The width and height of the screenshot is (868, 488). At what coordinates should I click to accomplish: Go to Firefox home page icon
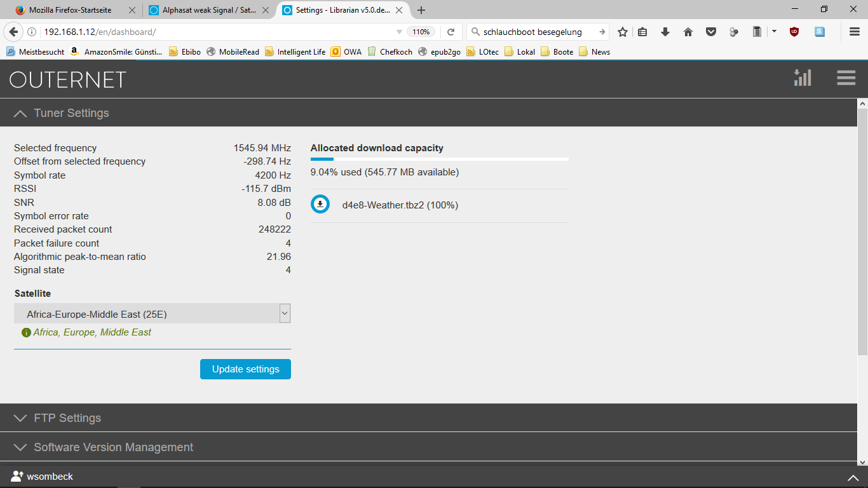688,32
